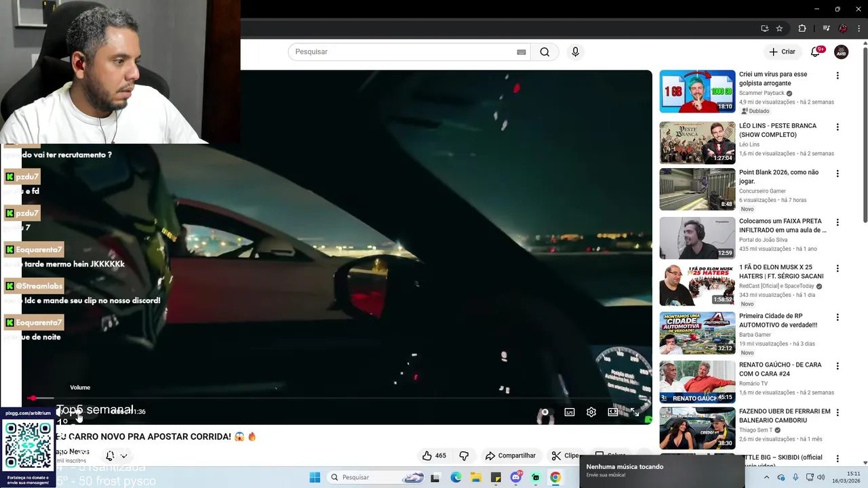The image size is (868, 488).
Task: Open options for 'FAZENDO UBER DE FERRARI' video
Action: point(837,412)
